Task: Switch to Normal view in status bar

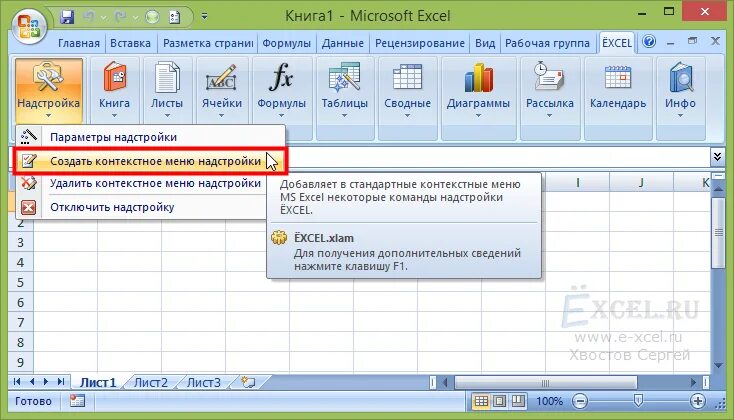Action: (x=481, y=401)
